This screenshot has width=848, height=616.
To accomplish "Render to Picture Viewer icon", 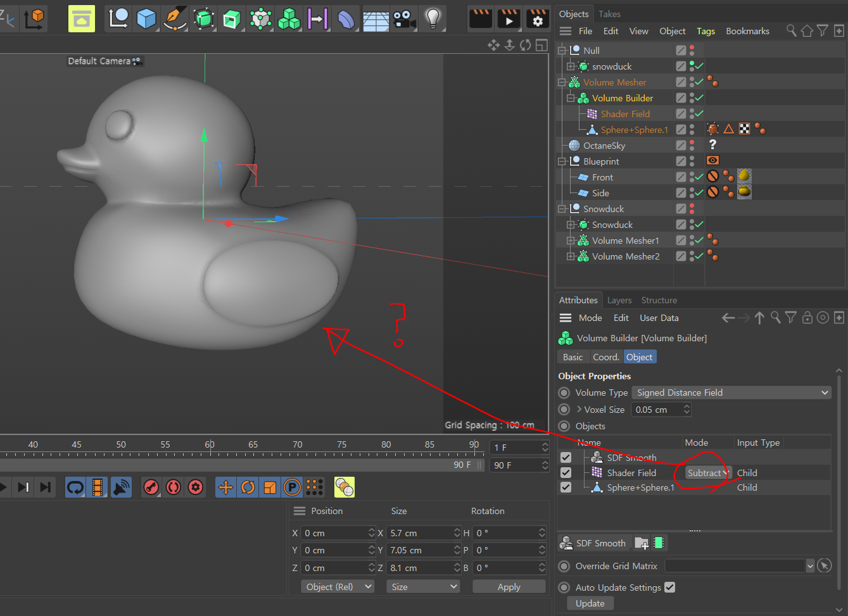I will (x=509, y=19).
